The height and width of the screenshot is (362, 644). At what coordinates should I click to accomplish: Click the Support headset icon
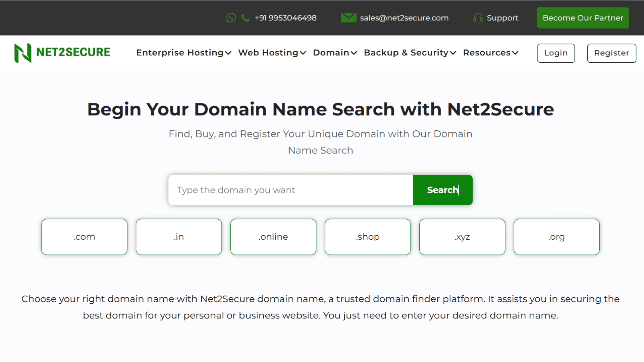coord(478,18)
